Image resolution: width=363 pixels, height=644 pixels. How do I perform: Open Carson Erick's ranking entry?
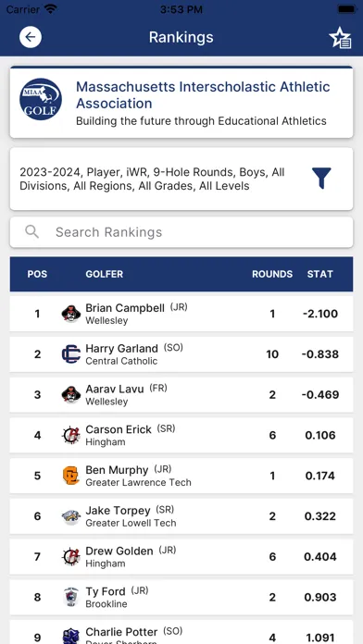(181, 436)
